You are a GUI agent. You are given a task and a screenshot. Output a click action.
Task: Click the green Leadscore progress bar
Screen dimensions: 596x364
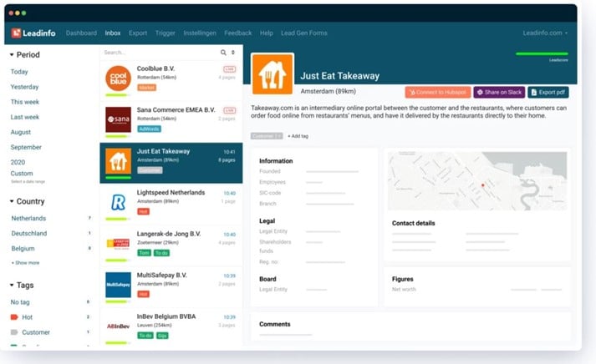[x=542, y=54]
